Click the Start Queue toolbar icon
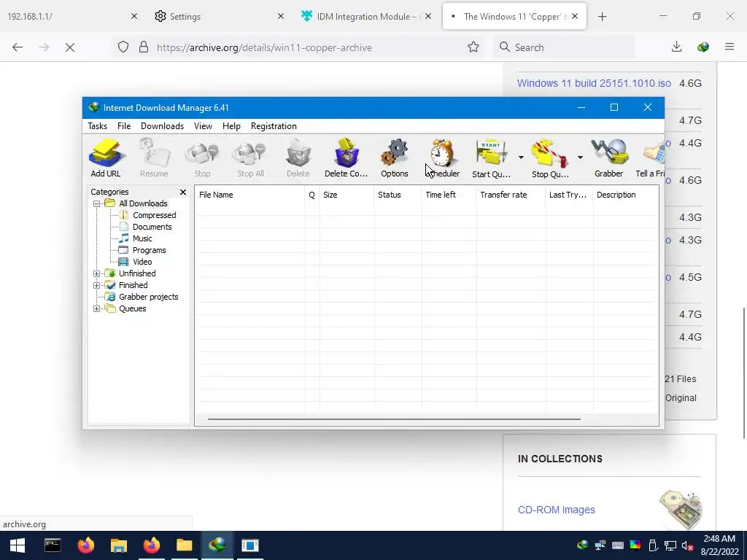Image resolution: width=747 pixels, height=560 pixels. (x=491, y=158)
